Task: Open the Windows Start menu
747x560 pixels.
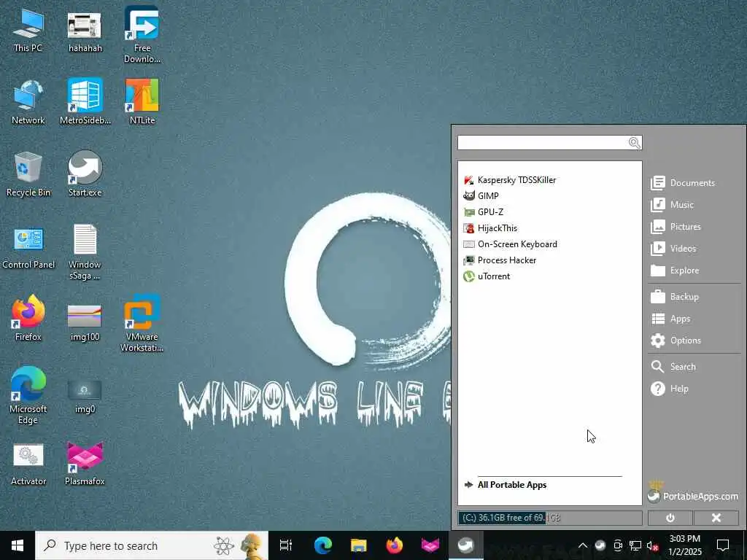Action: (x=18, y=545)
